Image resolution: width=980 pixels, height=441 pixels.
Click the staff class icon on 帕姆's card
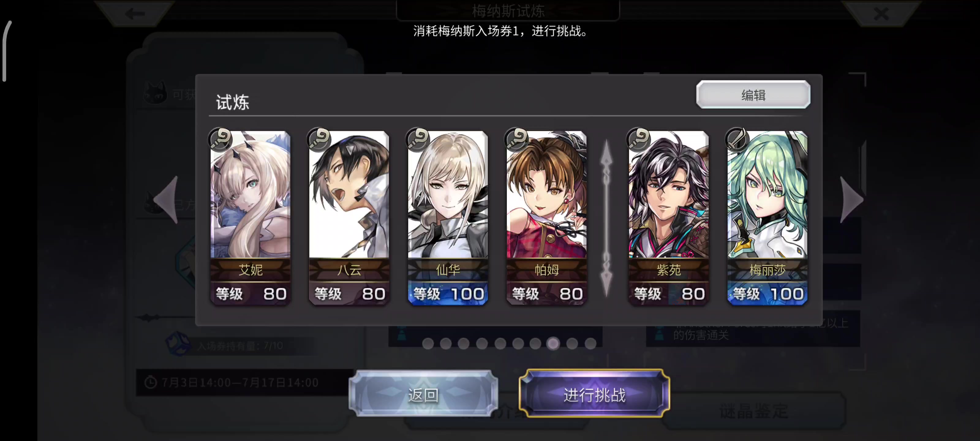click(x=517, y=139)
